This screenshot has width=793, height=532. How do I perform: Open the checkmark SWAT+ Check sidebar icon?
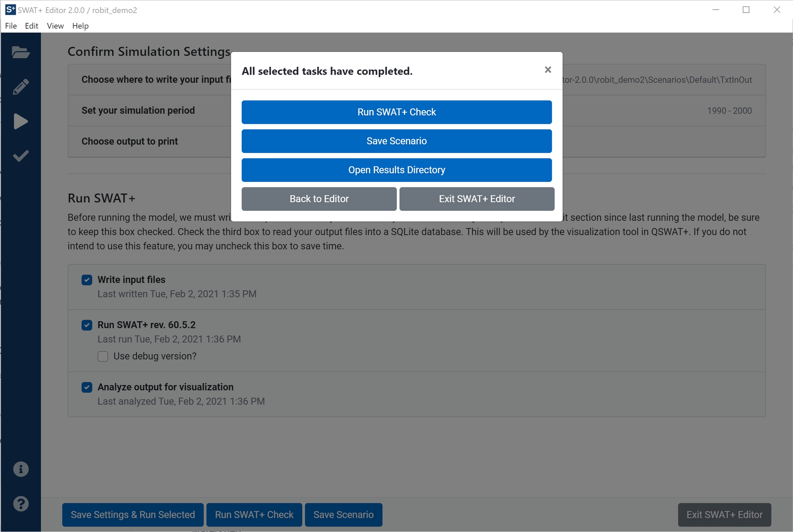pyautogui.click(x=20, y=156)
